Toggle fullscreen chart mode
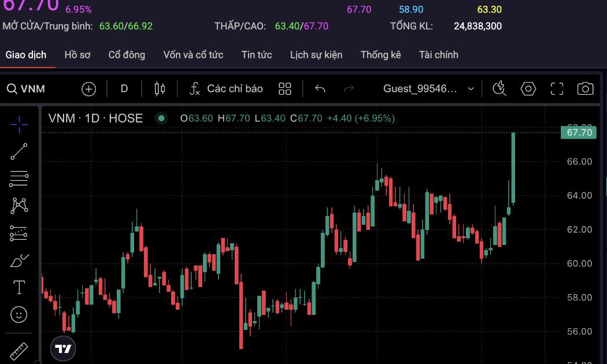Image resolution: width=607 pixels, height=364 pixels. click(557, 89)
